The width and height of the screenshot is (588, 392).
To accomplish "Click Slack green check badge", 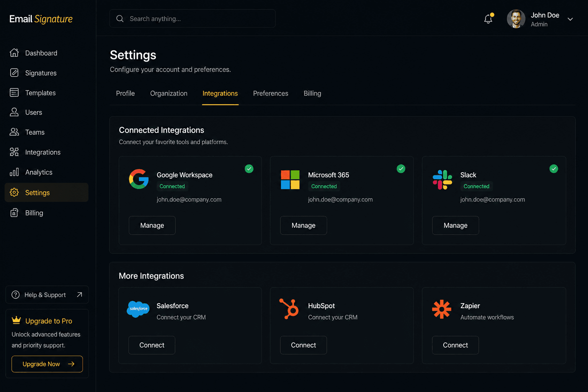I will 554,169.
